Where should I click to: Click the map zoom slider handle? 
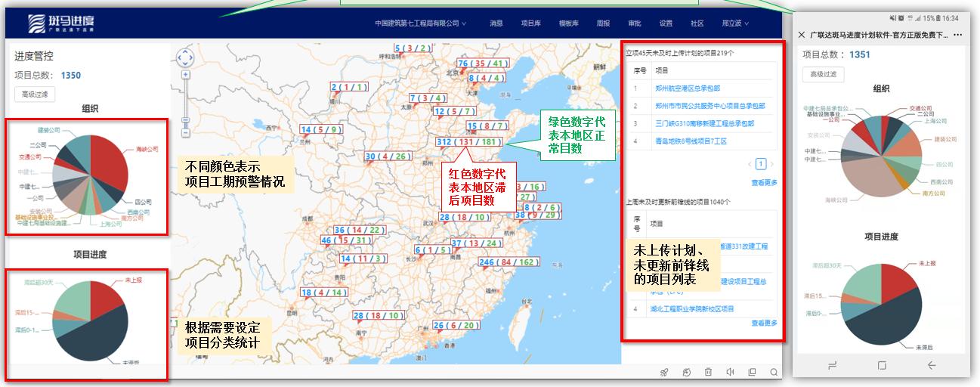(x=185, y=121)
